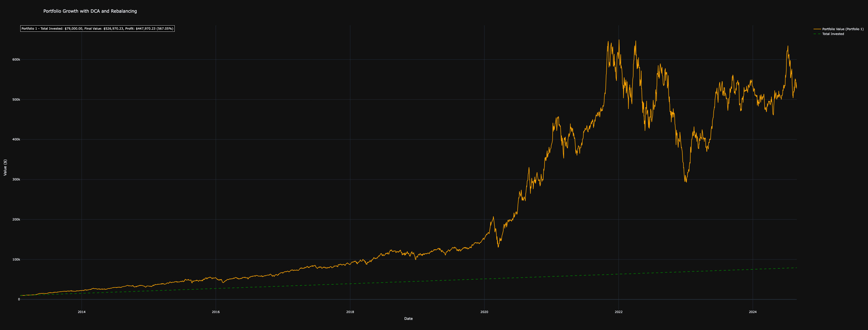Click the 500k y-axis tick label

tap(16, 100)
